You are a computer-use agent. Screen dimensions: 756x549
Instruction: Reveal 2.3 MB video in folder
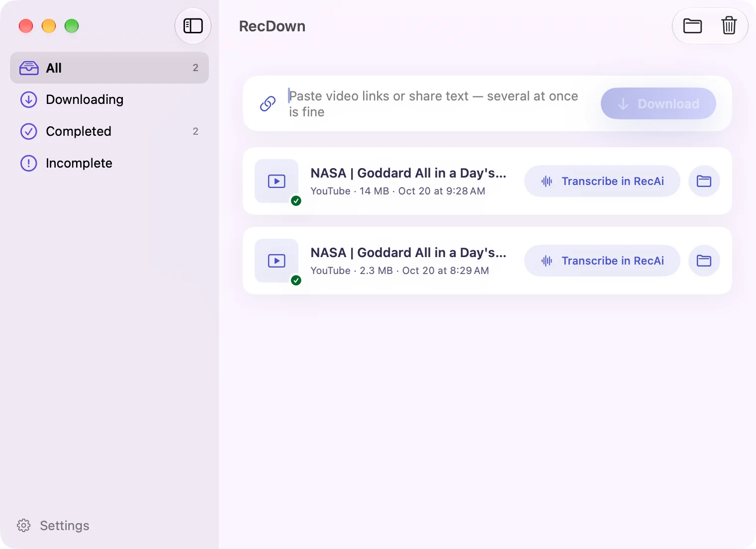click(x=704, y=261)
